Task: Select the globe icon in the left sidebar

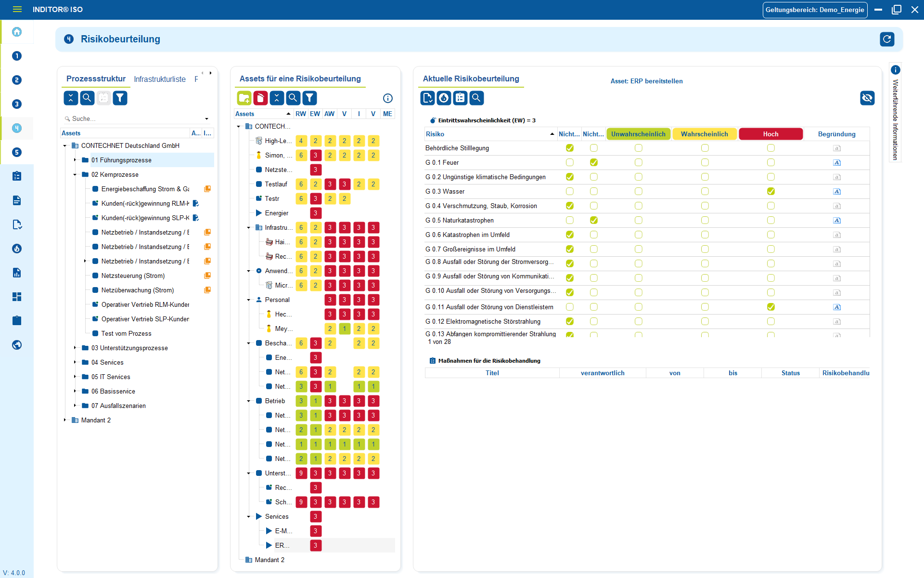Action: coord(17,345)
